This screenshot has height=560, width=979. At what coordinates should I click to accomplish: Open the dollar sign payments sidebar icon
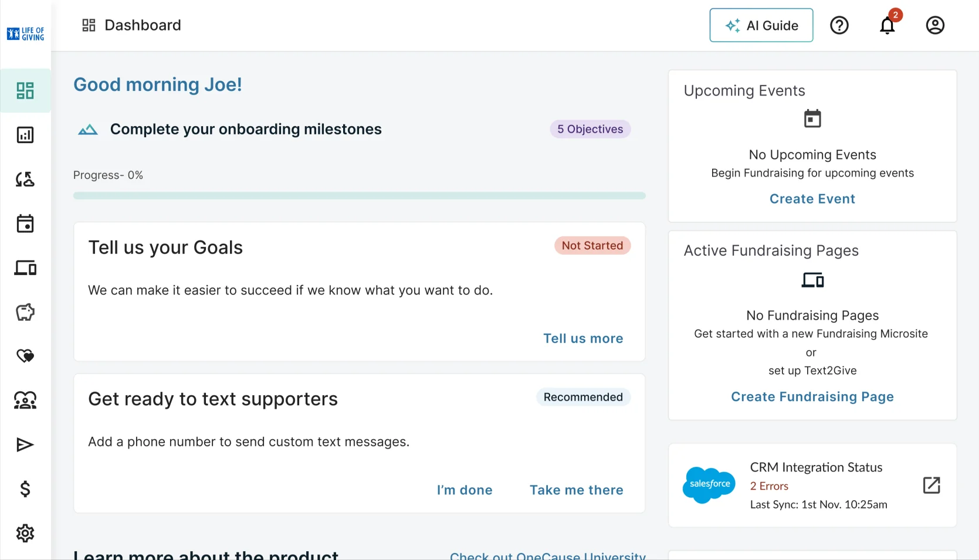pos(25,489)
